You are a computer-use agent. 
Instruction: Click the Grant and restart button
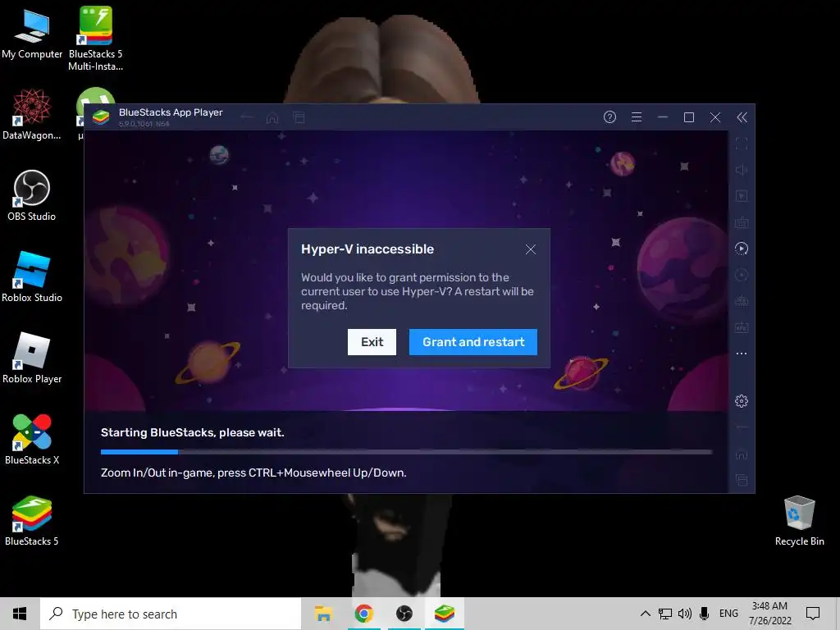473,342
